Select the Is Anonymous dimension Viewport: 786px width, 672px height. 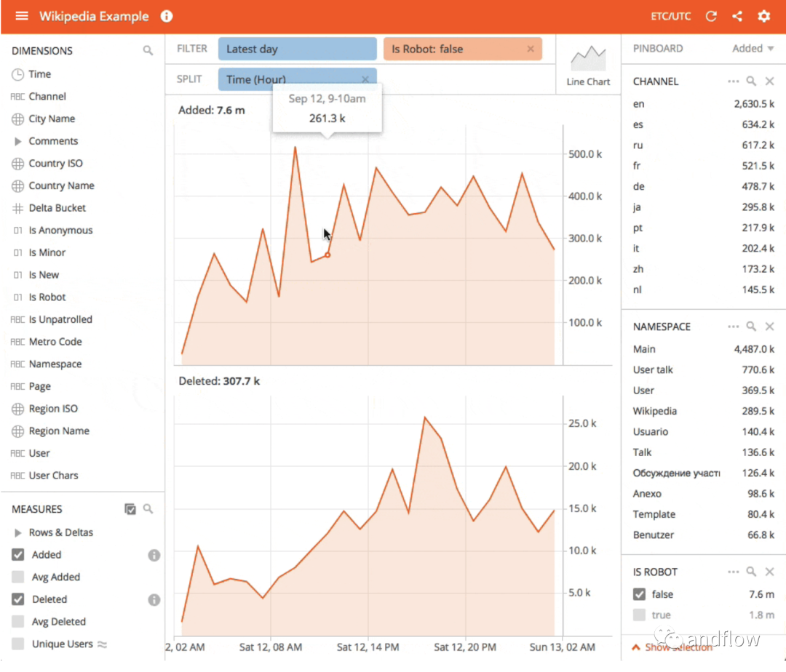[x=60, y=231]
